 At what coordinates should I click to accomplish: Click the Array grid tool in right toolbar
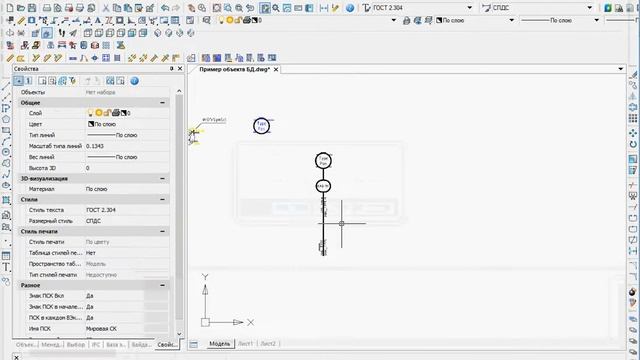(633, 118)
